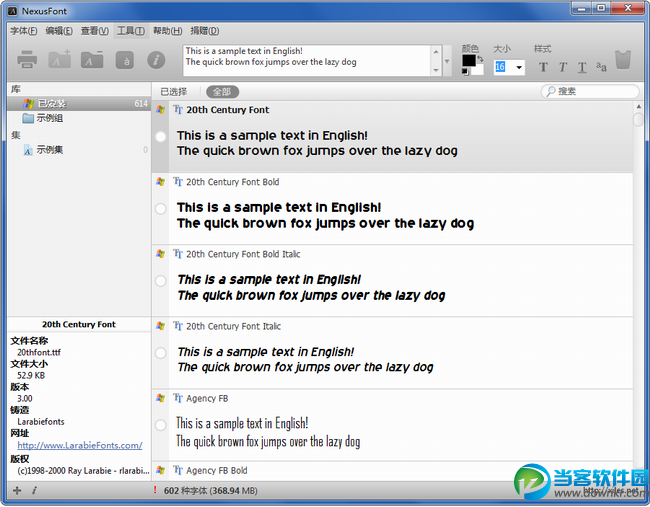Open the 帮助(H) menu
The width and height of the screenshot is (650, 507).
(x=167, y=31)
